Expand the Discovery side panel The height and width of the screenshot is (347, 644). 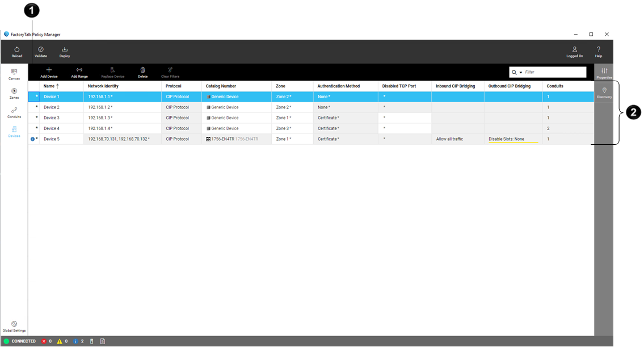click(604, 91)
